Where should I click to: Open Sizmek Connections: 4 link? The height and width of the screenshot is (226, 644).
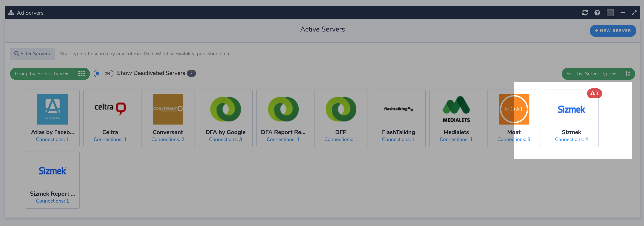click(572, 139)
